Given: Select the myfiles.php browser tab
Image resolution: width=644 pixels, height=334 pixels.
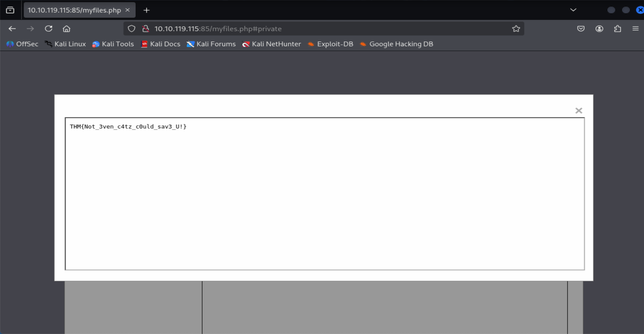Looking at the screenshot, I should coord(74,10).
